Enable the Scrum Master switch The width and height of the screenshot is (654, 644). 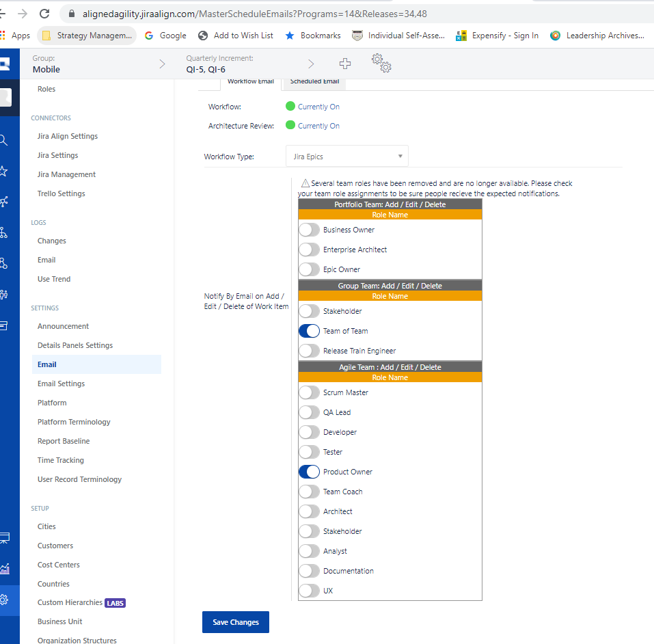pos(309,392)
